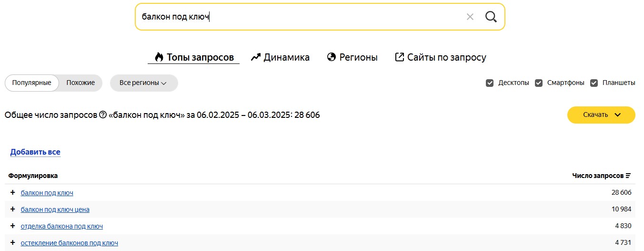The image size is (644, 251).
Task: Click the plus icon beside "балкон под ключ"
Action: 12,192
